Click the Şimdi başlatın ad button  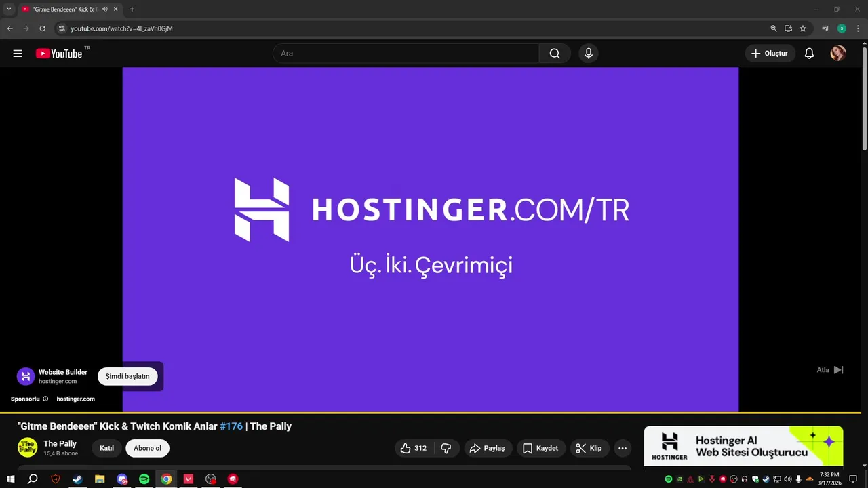(x=127, y=376)
